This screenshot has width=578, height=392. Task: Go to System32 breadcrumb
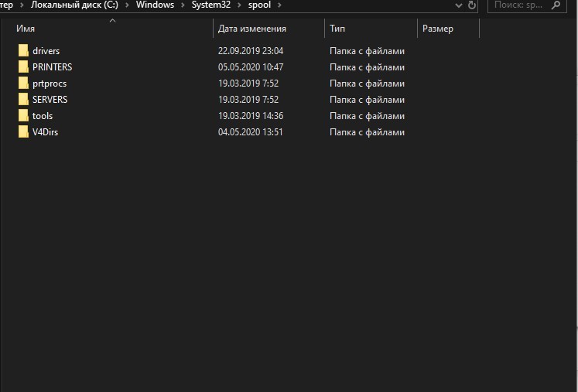click(211, 5)
